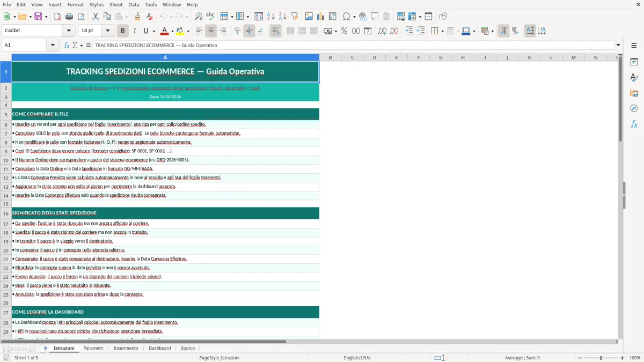Viewport: 644px width, 362px height.
Task: Open the Borders dropdown arrow
Action: (x=442, y=31)
